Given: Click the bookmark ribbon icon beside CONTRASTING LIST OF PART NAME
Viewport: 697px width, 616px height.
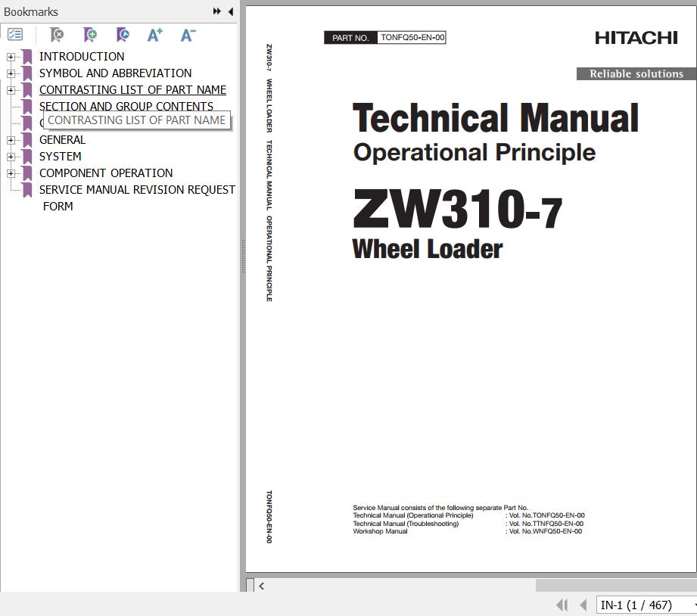Looking at the screenshot, I should tap(27, 90).
